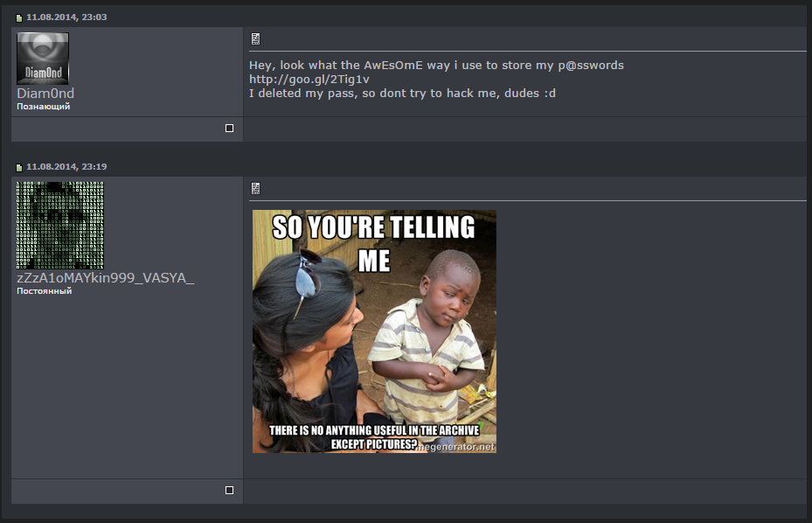The height and width of the screenshot is (523, 812).
Task: Click the memegenerator.net watermark on the meme
Action: [456, 447]
